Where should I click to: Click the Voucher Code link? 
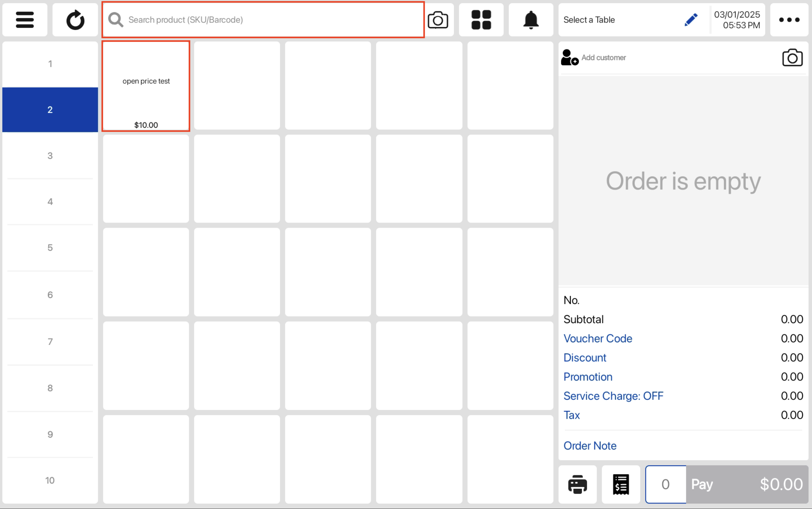click(x=598, y=338)
